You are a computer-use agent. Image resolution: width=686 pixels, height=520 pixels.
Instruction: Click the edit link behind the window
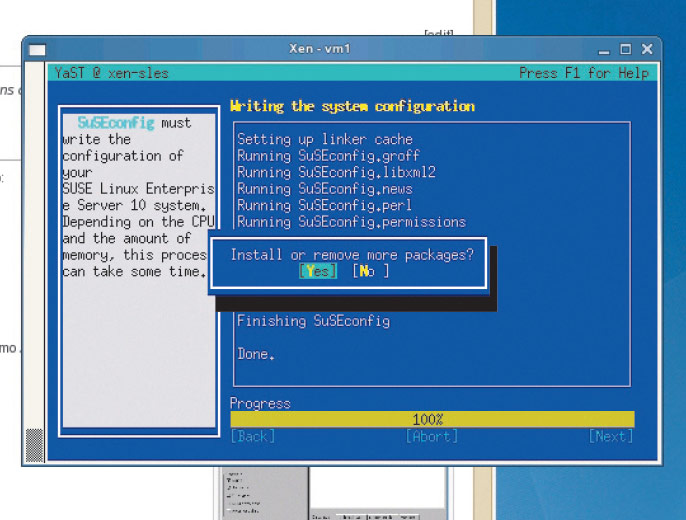(438, 33)
